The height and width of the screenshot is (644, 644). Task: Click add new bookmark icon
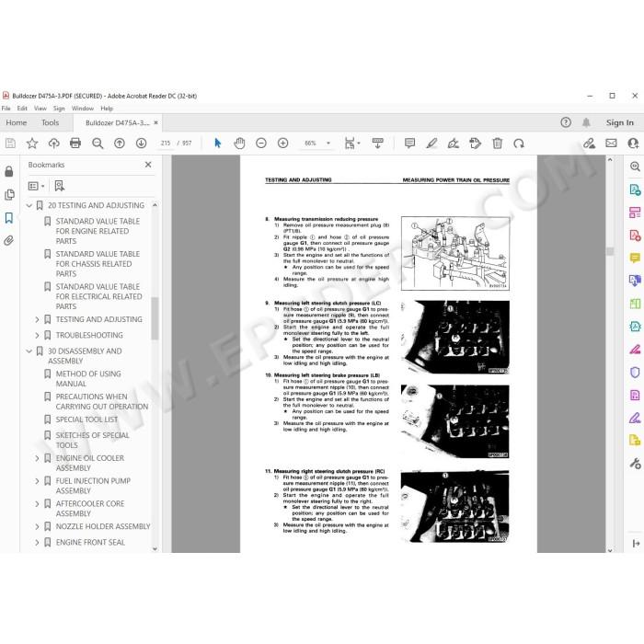[60, 186]
